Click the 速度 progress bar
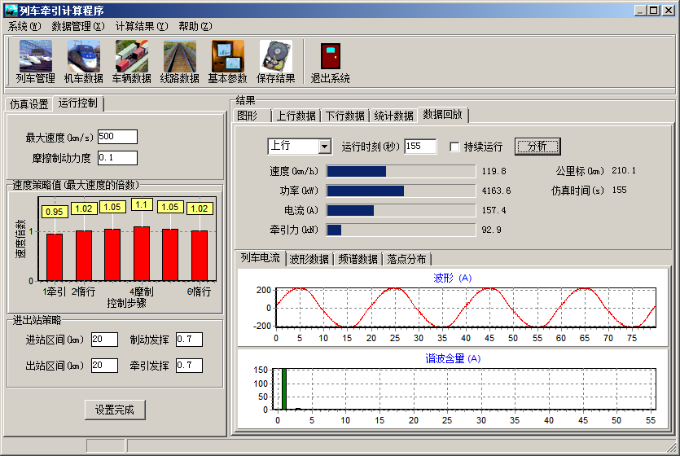Viewport: 680px width, 456px height. (401, 171)
